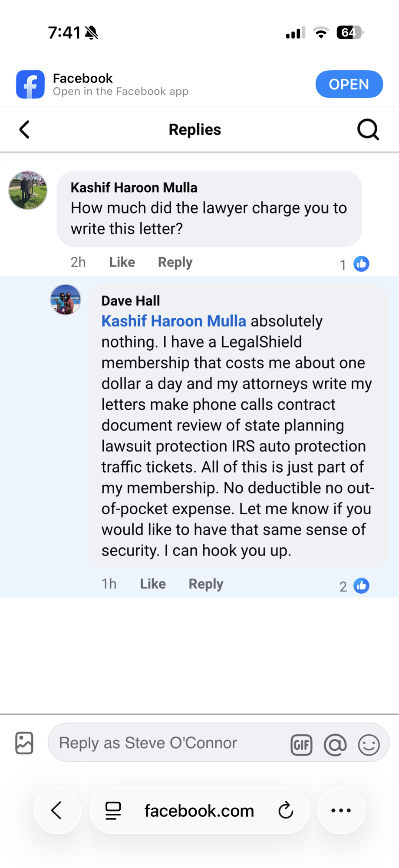Image resolution: width=399 pixels, height=868 pixels.
Task: Type in the Reply as Steve O'Connor field
Action: [169, 743]
